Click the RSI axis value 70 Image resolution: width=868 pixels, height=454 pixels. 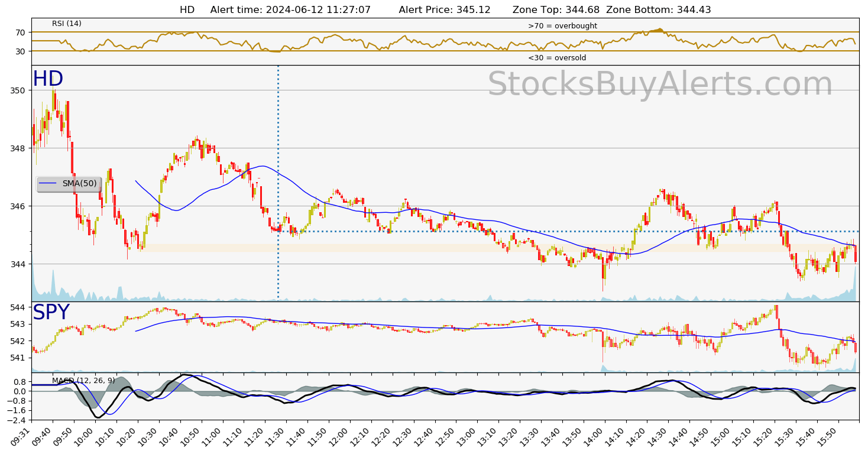(x=21, y=32)
